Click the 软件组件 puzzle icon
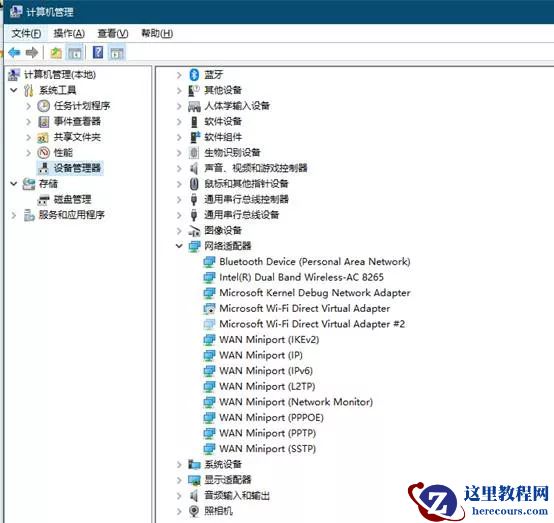554x523 pixels. [195, 137]
